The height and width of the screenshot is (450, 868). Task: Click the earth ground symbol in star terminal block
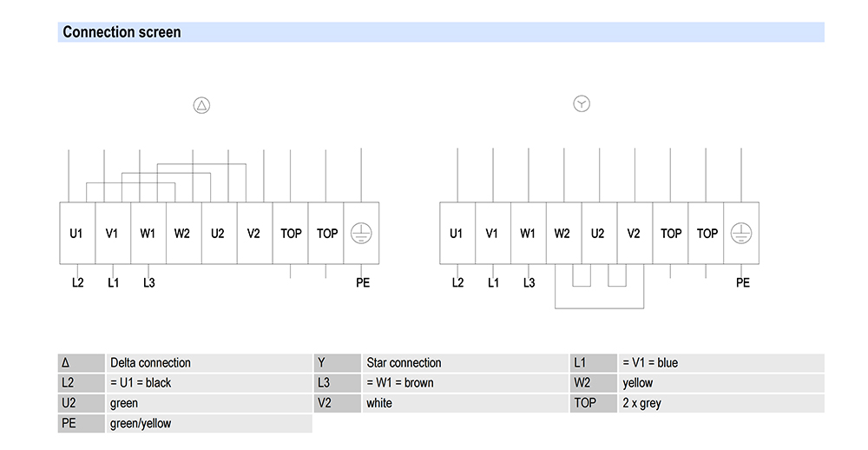[741, 233]
